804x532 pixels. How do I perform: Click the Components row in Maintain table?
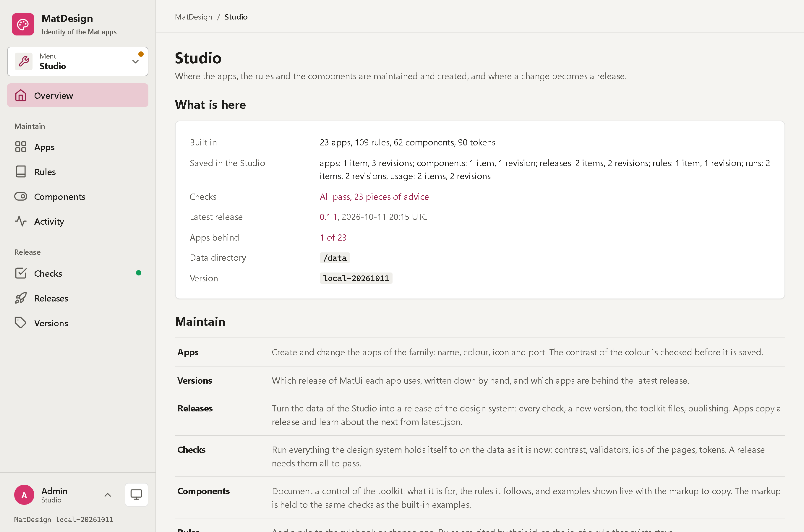pos(480,498)
